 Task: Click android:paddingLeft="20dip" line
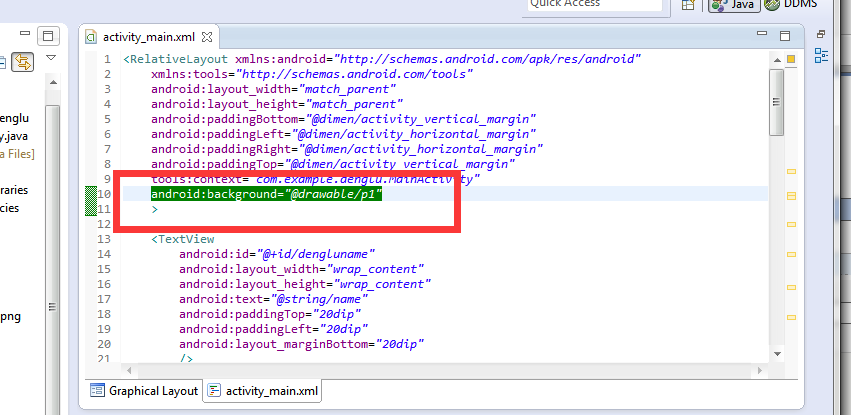pyautogui.click(x=274, y=329)
